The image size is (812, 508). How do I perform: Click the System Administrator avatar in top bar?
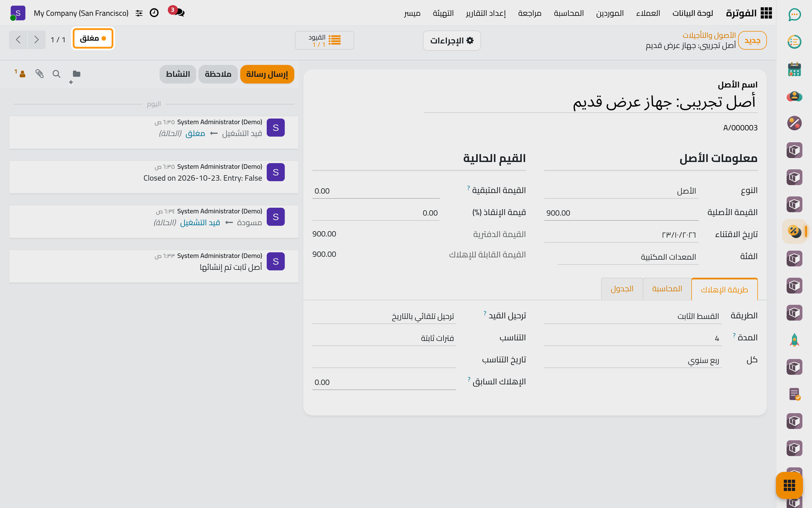(x=18, y=13)
